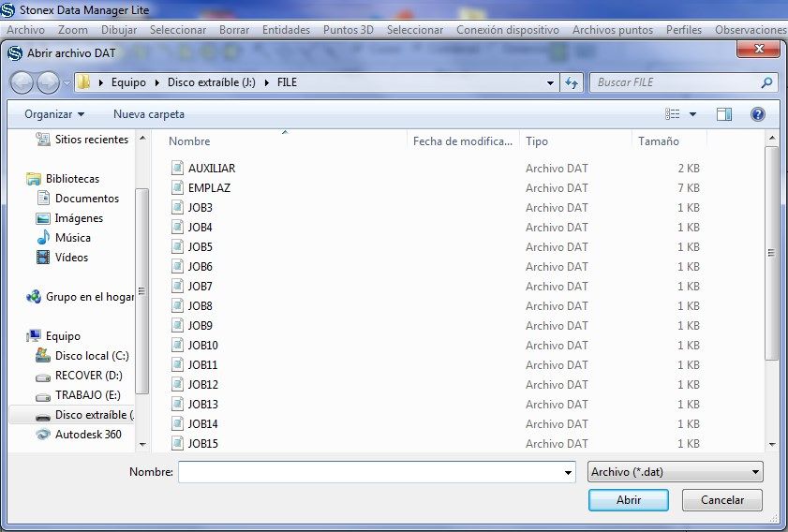Click Equipo in the address breadcrumb
Screen dimensions: 788x532
[x=128, y=82]
